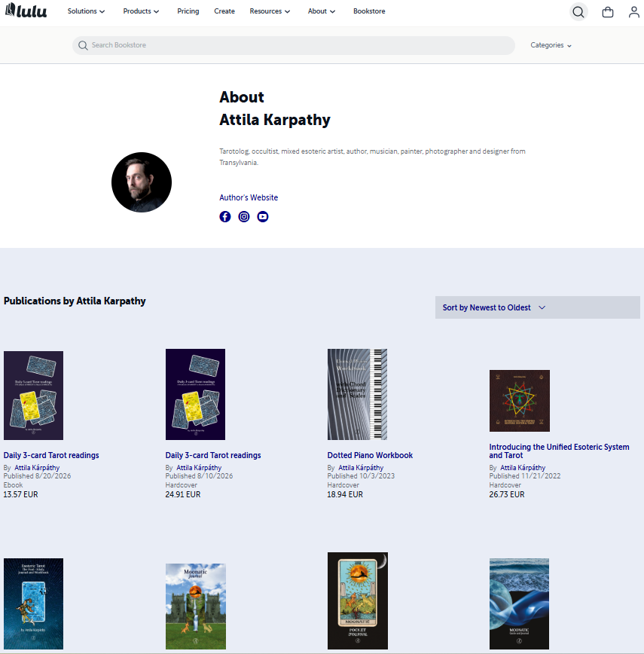Open the Esoteric Tarot blue book cover
The height and width of the screenshot is (654, 644).
33,604
